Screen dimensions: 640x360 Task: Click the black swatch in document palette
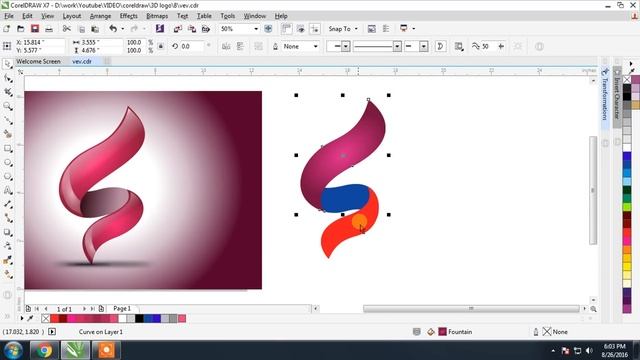point(139,318)
